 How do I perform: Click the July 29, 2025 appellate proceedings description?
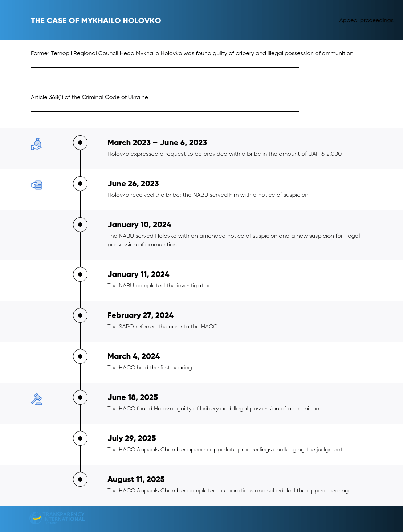click(x=225, y=450)
